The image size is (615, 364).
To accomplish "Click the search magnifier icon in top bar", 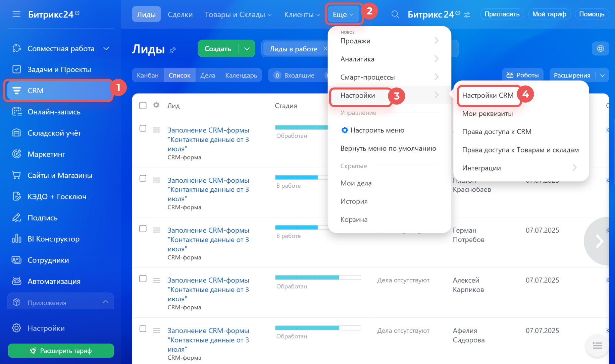I will [x=395, y=14].
